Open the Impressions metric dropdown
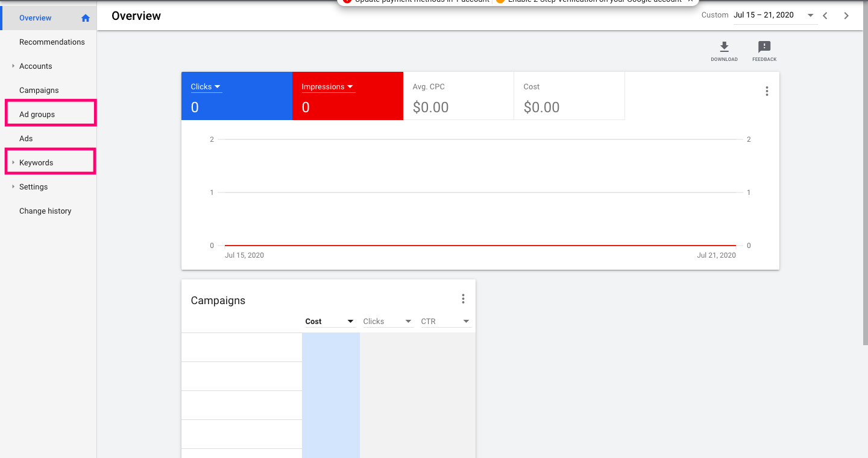868x458 pixels. (x=328, y=87)
